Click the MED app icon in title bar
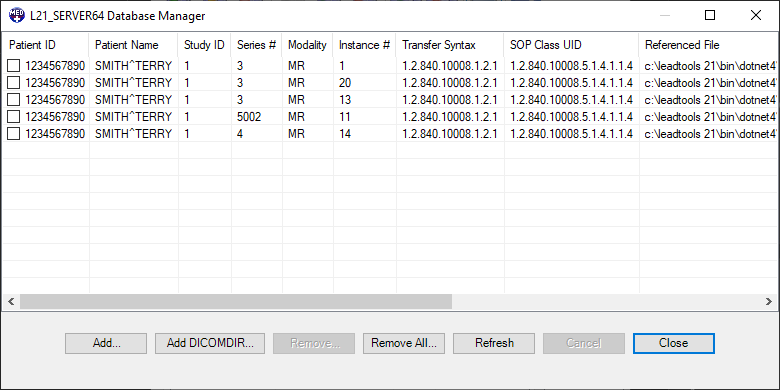The width and height of the screenshot is (780, 390). (16, 15)
